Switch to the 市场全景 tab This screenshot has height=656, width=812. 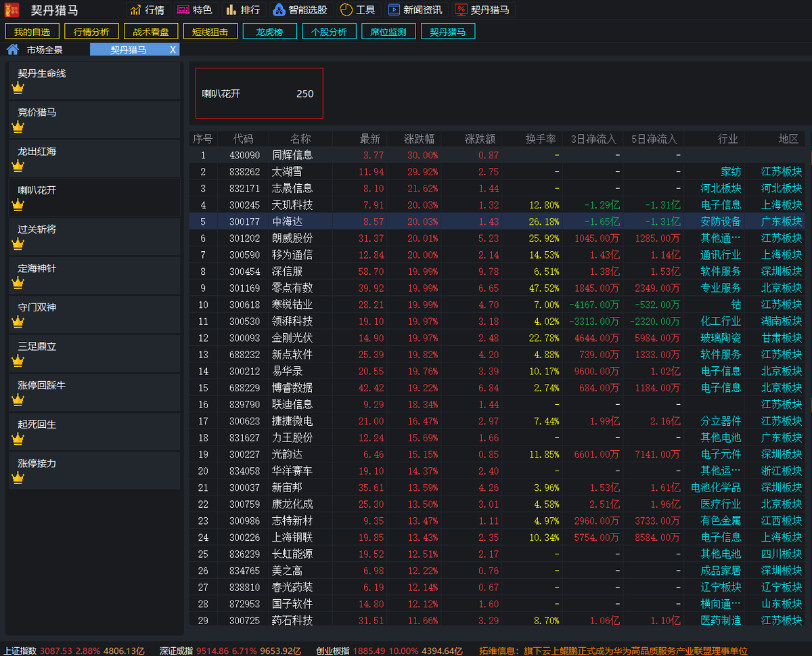pos(46,49)
